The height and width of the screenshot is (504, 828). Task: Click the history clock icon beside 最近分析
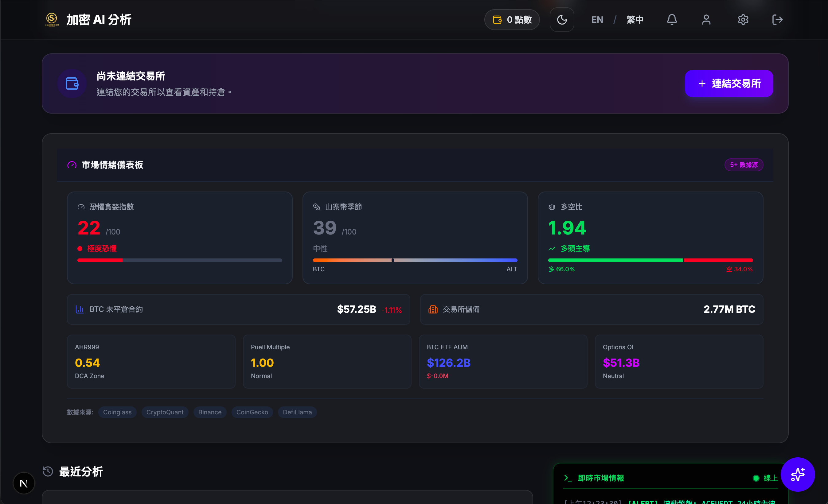(48, 471)
